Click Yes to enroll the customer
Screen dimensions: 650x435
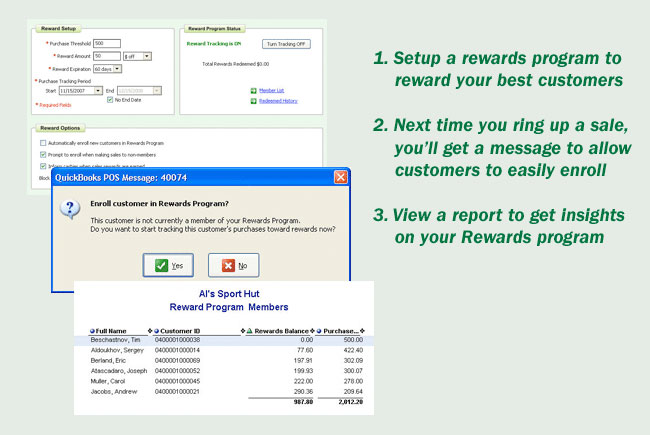[169, 265]
